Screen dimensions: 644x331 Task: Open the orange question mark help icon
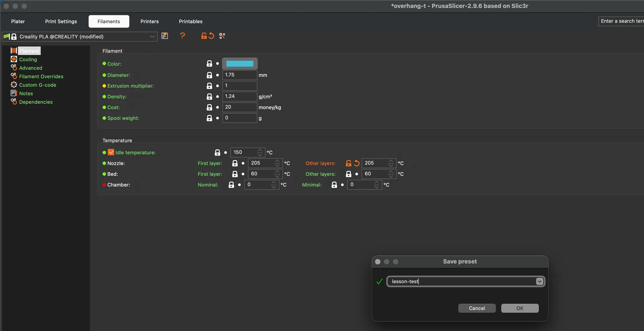click(183, 36)
